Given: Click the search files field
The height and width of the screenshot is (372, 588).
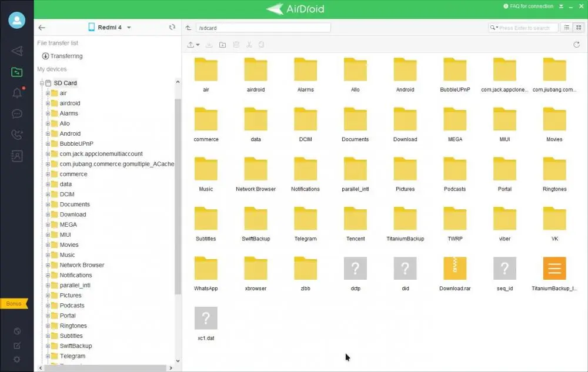Looking at the screenshot, I should coord(523,28).
